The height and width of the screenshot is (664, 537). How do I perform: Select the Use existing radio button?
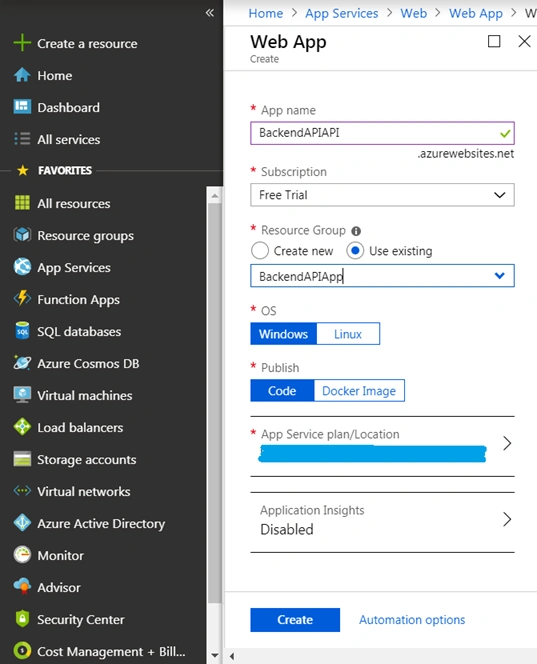coord(355,250)
